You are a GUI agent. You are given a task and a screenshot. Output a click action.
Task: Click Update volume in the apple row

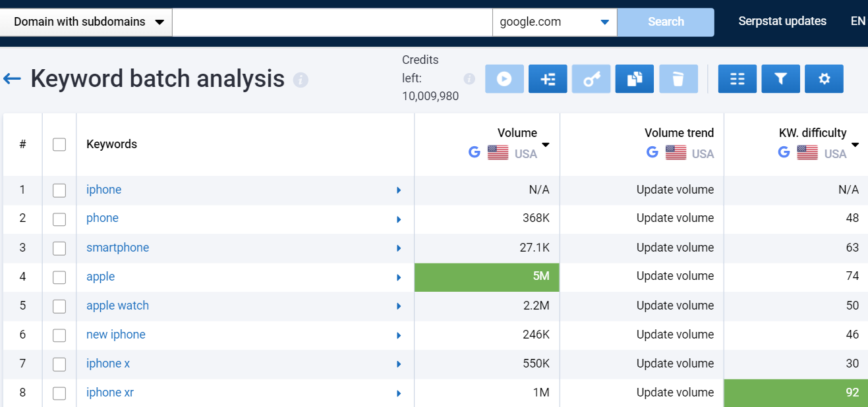[x=675, y=277]
